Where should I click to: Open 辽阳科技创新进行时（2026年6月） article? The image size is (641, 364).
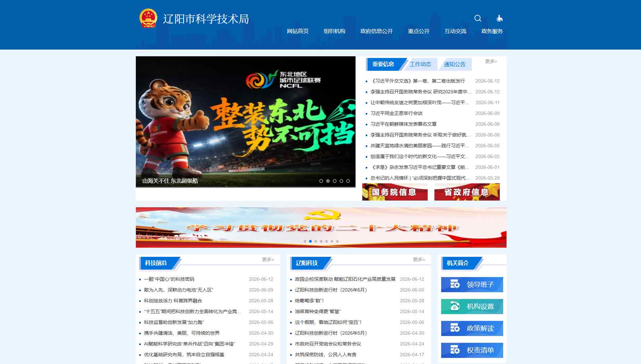[331, 290]
